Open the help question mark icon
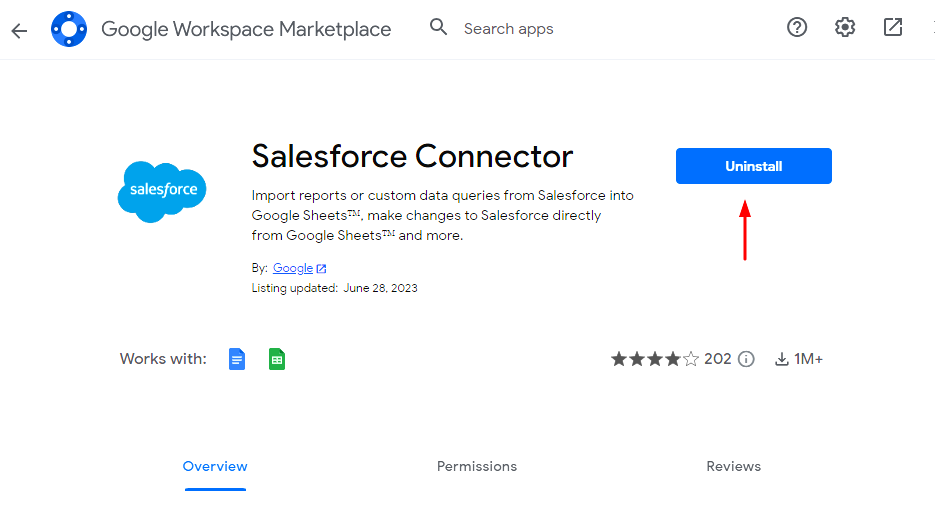Screen dimensions: 935x507 click(797, 27)
